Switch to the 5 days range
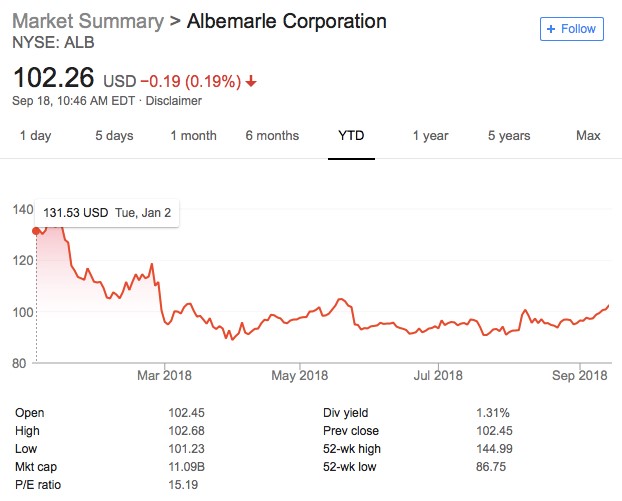This screenshot has height=501, width=622. pos(114,136)
